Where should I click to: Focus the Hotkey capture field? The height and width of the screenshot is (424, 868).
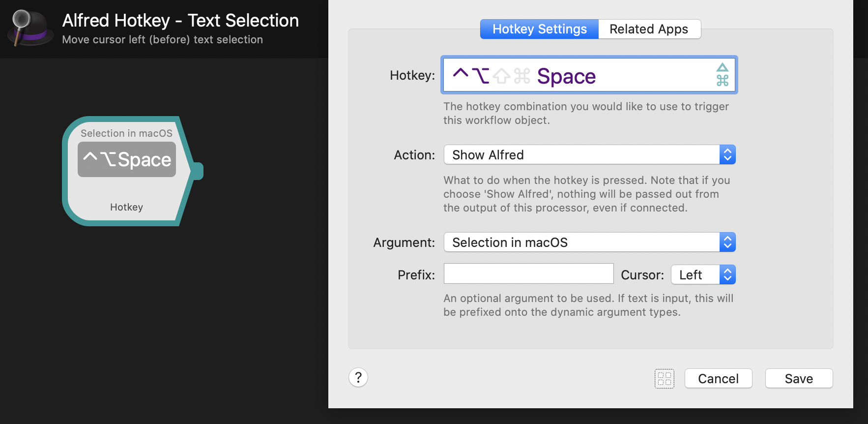coord(589,75)
